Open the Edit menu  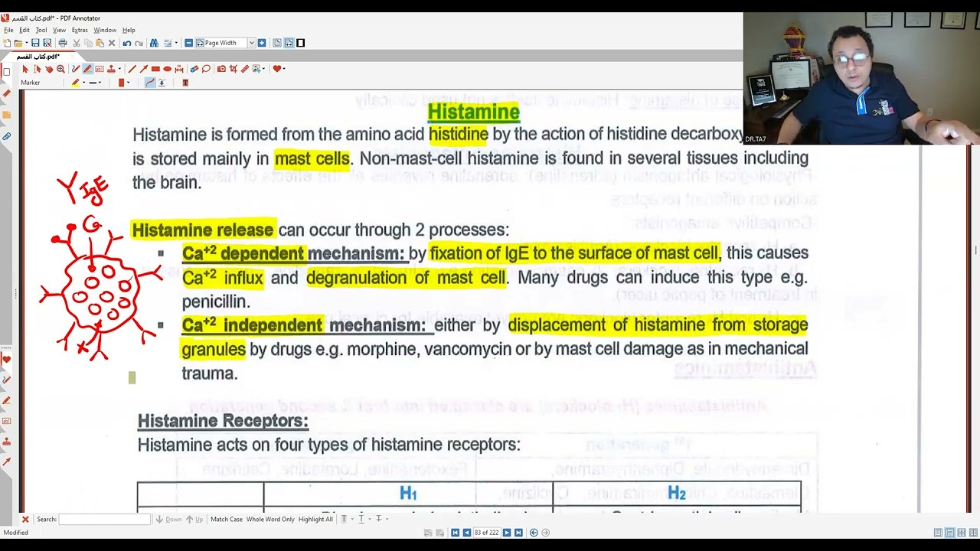pos(24,30)
